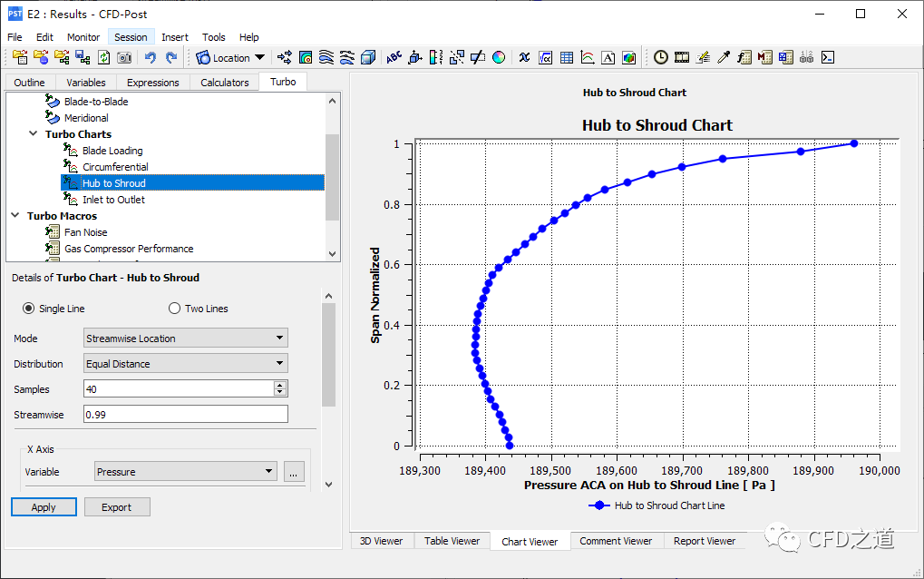Open the Mode dropdown showing Streamwise Location
Screen dimensions: 924x579
coord(185,339)
